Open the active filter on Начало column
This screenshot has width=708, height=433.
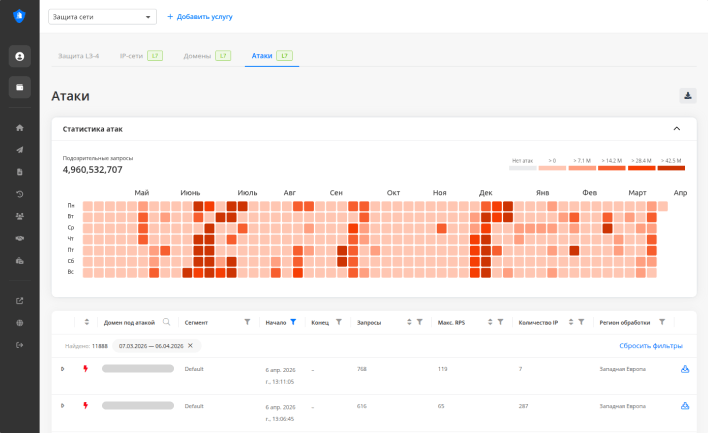click(293, 322)
